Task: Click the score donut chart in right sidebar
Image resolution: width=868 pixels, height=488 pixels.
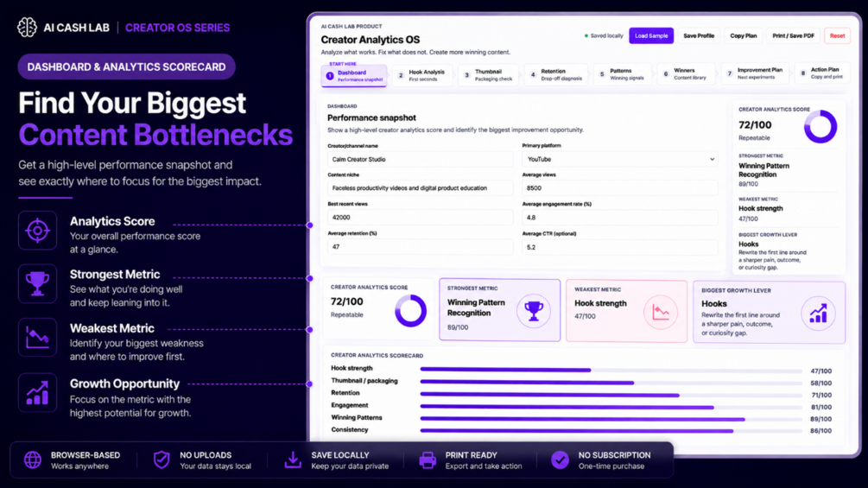Action: pyautogui.click(x=820, y=127)
